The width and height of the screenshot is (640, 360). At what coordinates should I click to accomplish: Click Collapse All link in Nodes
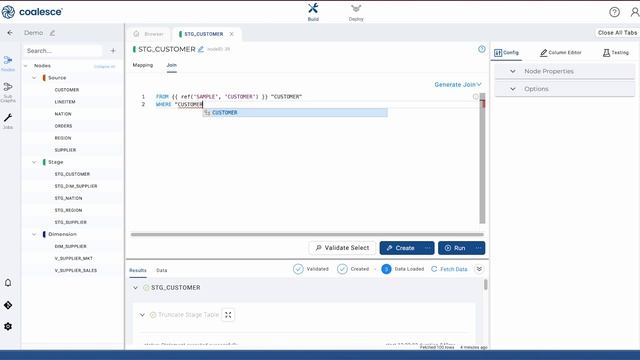(104, 67)
